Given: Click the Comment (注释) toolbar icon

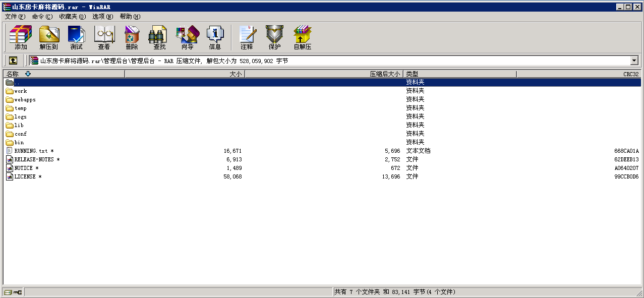Looking at the screenshot, I should pos(247,38).
